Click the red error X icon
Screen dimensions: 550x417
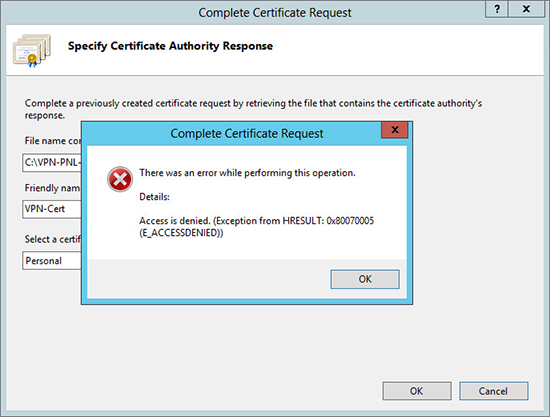pos(120,179)
